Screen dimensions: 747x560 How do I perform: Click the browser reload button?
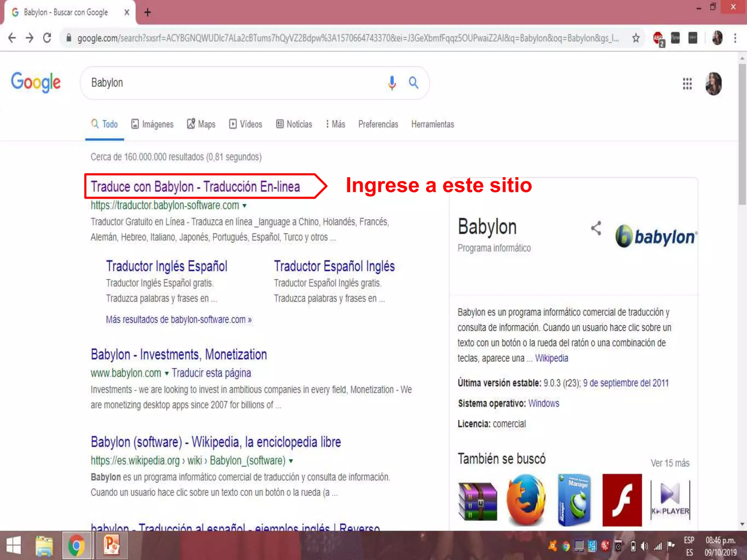coord(47,38)
